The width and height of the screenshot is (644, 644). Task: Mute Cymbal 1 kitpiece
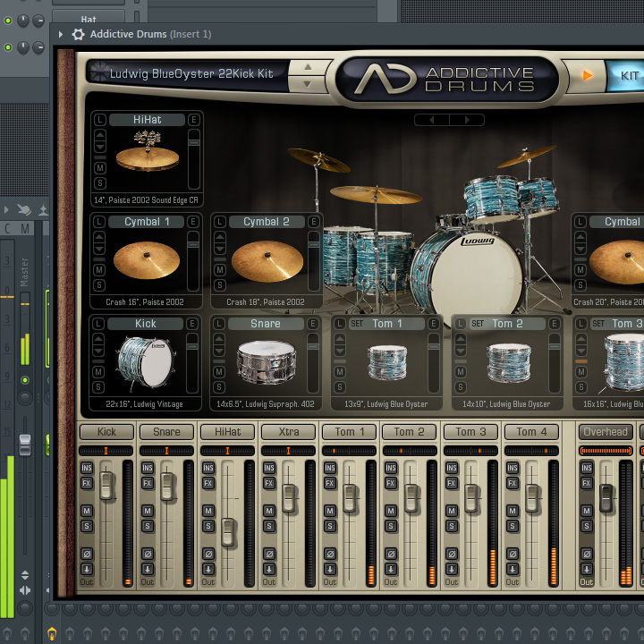(99, 270)
